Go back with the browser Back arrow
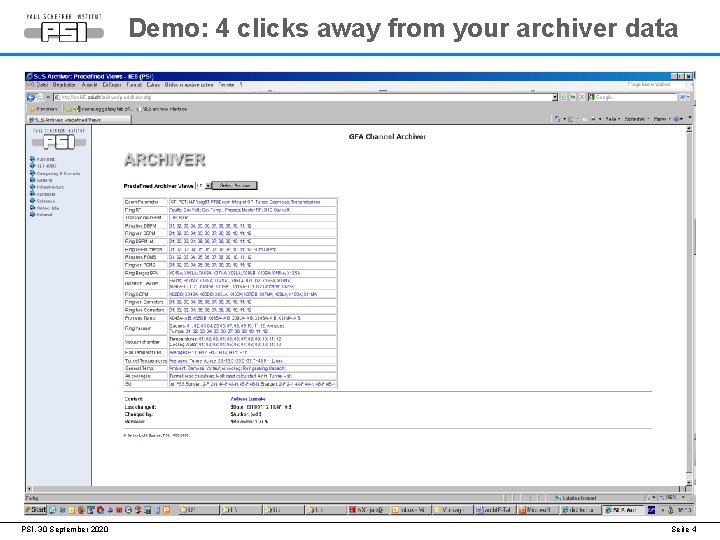 (x=31, y=97)
